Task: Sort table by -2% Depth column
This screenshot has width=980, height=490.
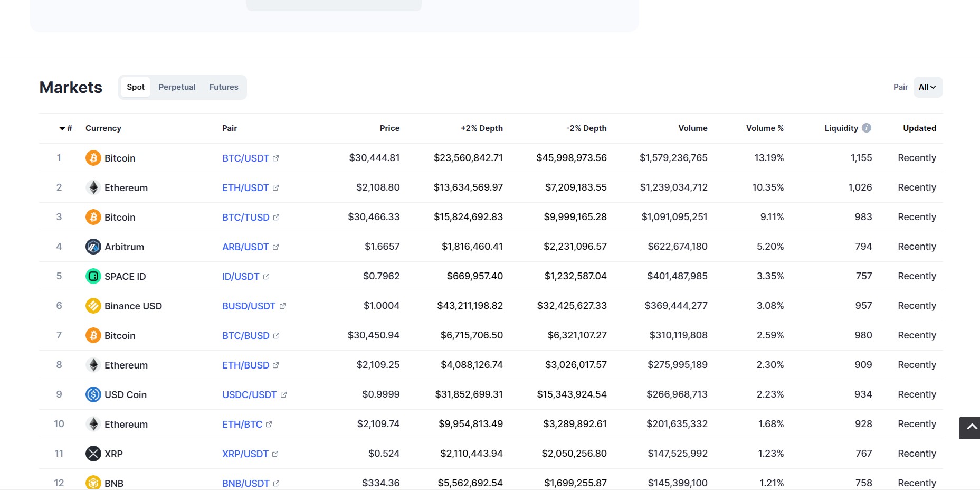Action: [x=586, y=128]
